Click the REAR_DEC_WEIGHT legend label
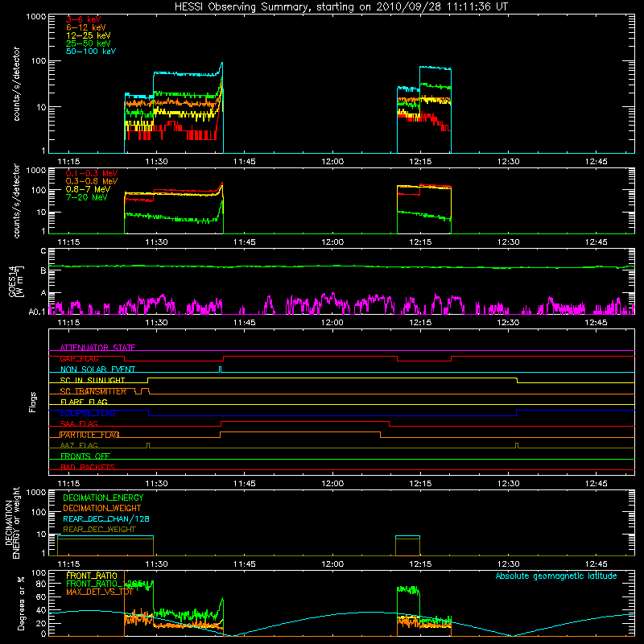This screenshot has width=644, height=644. [99, 530]
